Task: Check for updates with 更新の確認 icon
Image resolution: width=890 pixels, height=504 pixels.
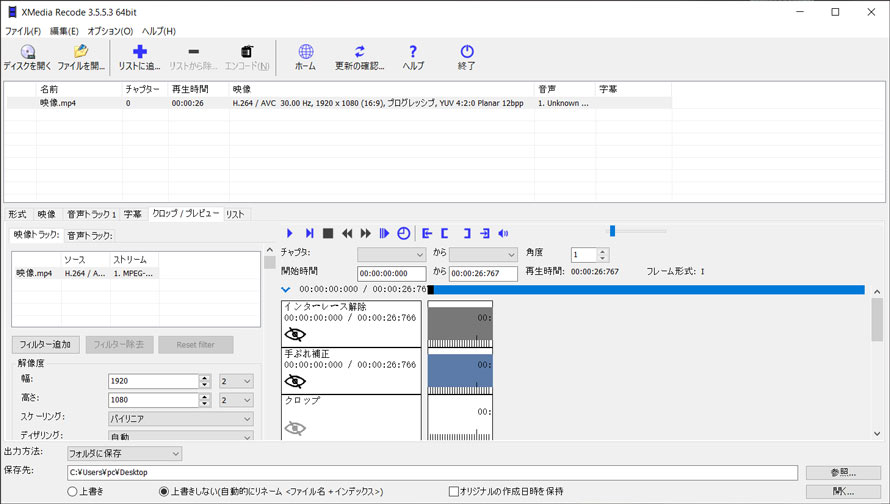Action: (360, 52)
